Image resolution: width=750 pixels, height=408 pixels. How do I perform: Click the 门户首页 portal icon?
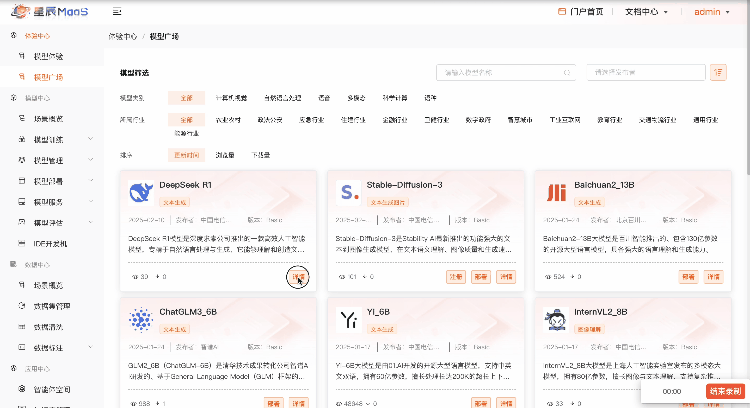click(x=562, y=11)
